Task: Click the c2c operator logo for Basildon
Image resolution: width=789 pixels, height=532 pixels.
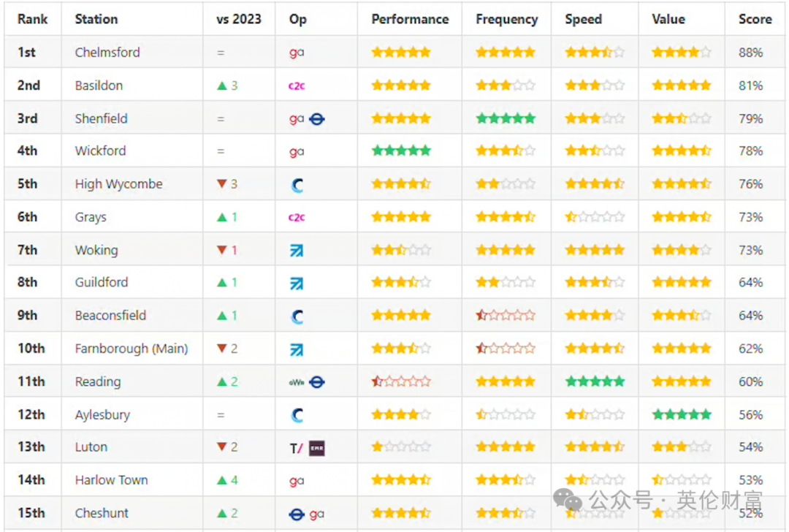Action: pos(297,86)
